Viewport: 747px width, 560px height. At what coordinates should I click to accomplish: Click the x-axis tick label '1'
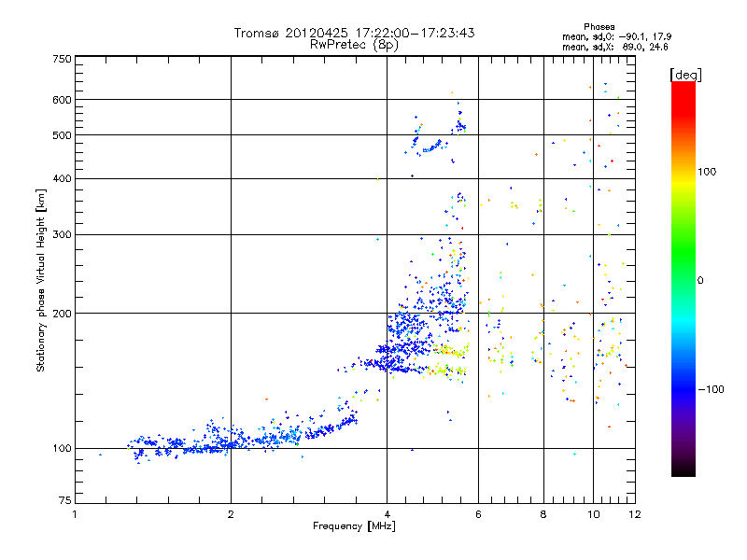(x=75, y=514)
